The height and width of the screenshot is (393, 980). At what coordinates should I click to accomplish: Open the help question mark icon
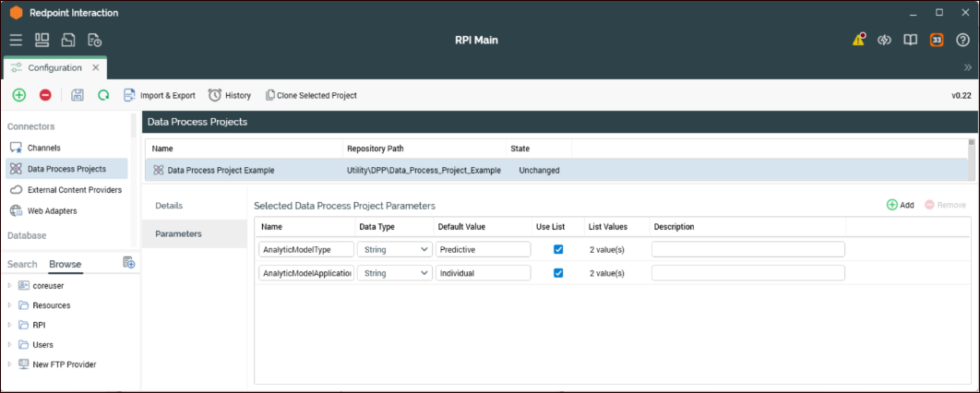point(962,40)
